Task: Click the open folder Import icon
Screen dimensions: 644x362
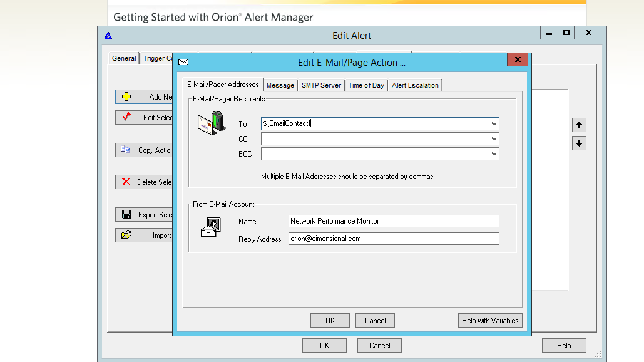Action: 126,235
